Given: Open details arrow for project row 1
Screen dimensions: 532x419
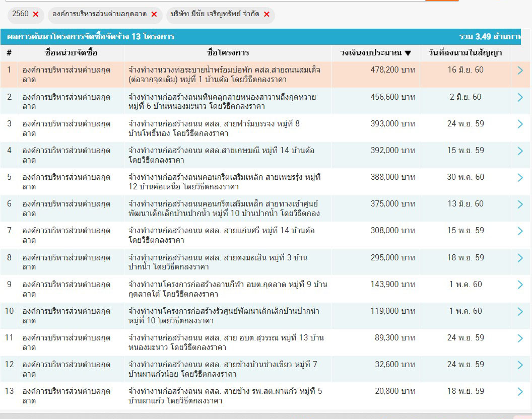Looking at the screenshot, I should pyautogui.click(x=520, y=71).
